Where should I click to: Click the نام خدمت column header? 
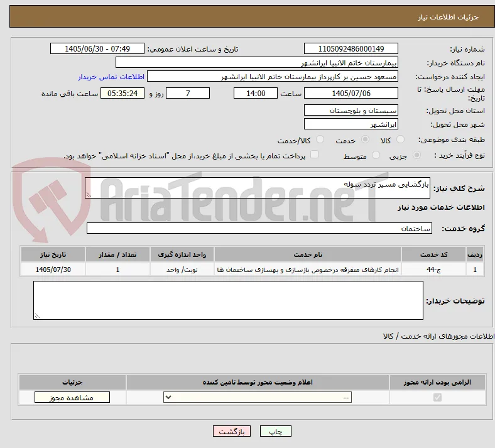[308, 254]
